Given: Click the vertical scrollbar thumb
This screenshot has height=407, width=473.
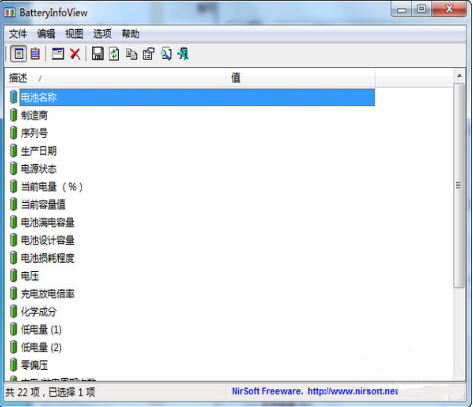Looking at the screenshot, I should 459,185.
